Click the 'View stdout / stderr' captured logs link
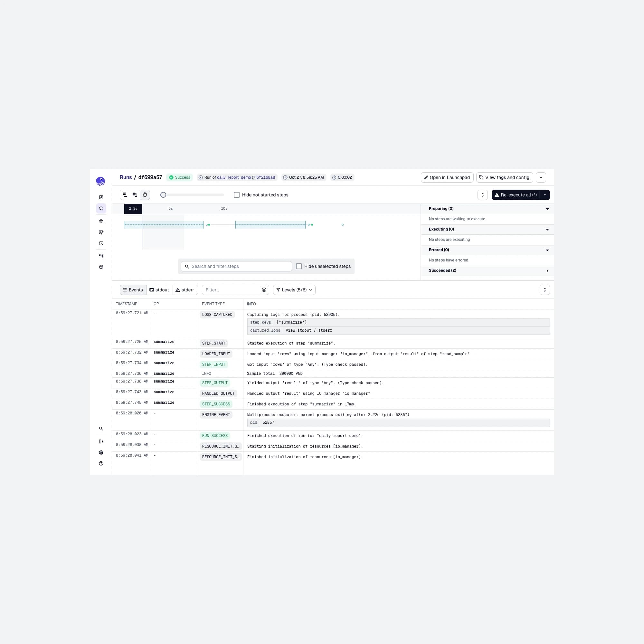 (309, 330)
